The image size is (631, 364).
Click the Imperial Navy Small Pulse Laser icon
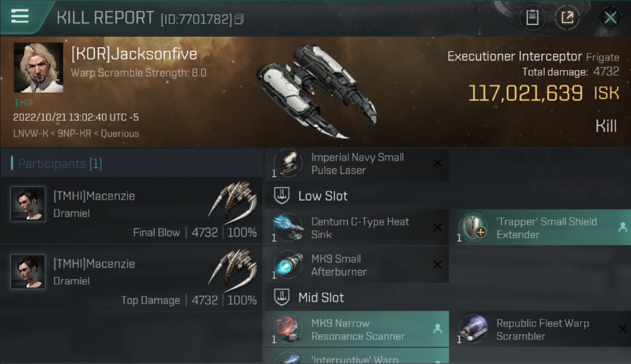pyautogui.click(x=287, y=164)
